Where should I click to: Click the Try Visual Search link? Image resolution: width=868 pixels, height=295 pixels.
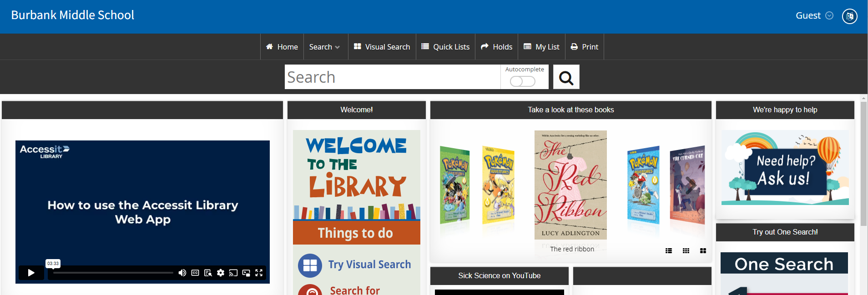pos(369,265)
